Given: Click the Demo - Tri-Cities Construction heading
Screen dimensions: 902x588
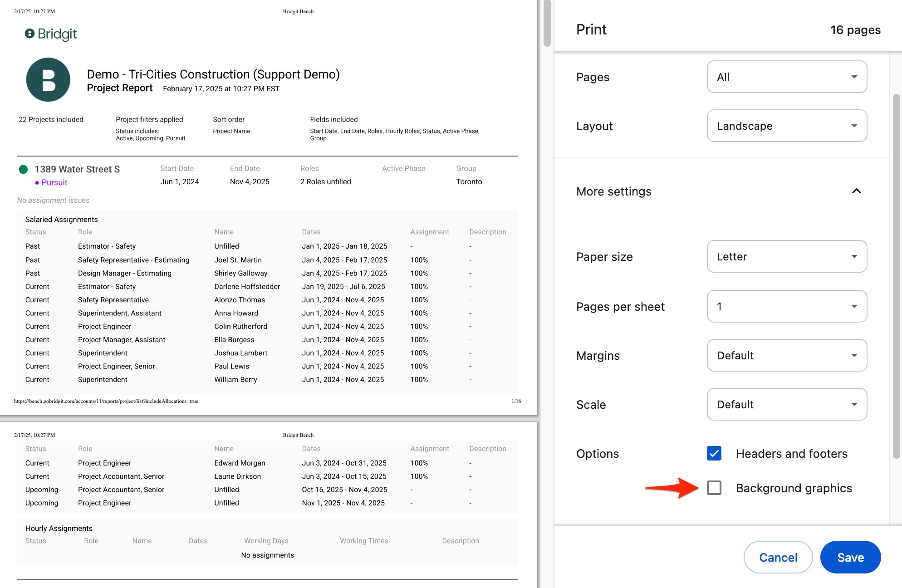Looking at the screenshot, I should click(213, 74).
